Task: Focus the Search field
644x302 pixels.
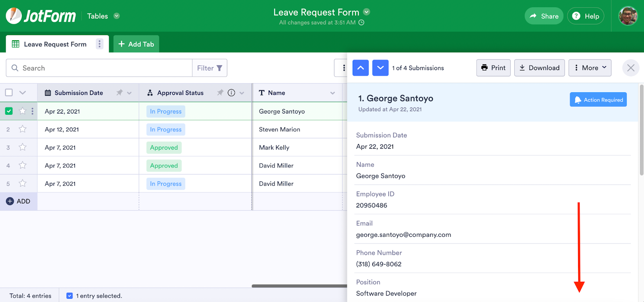Action: coord(99,68)
